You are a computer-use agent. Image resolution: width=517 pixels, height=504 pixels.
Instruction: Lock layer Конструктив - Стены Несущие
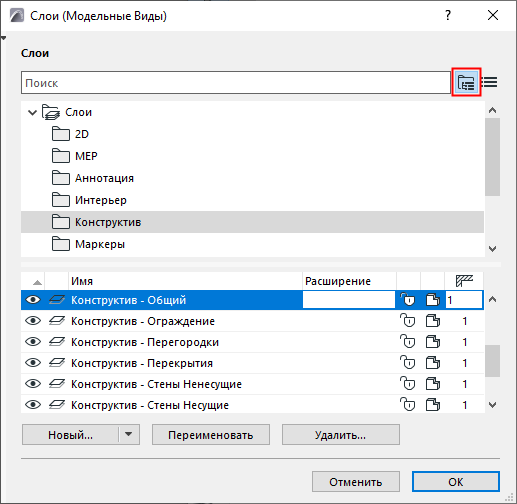point(408,404)
